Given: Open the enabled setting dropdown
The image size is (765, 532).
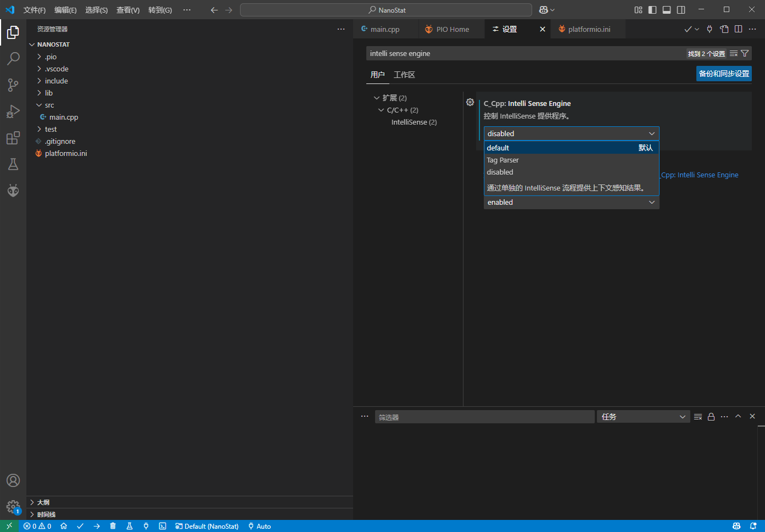Looking at the screenshot, I should pos(571,202).
